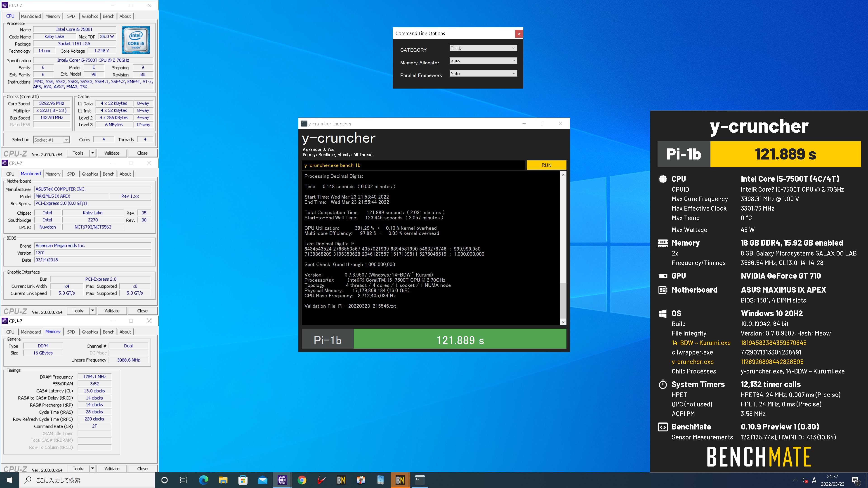
Task: Click the red wing-shaped taskbar icon
Action: (321, 480)
